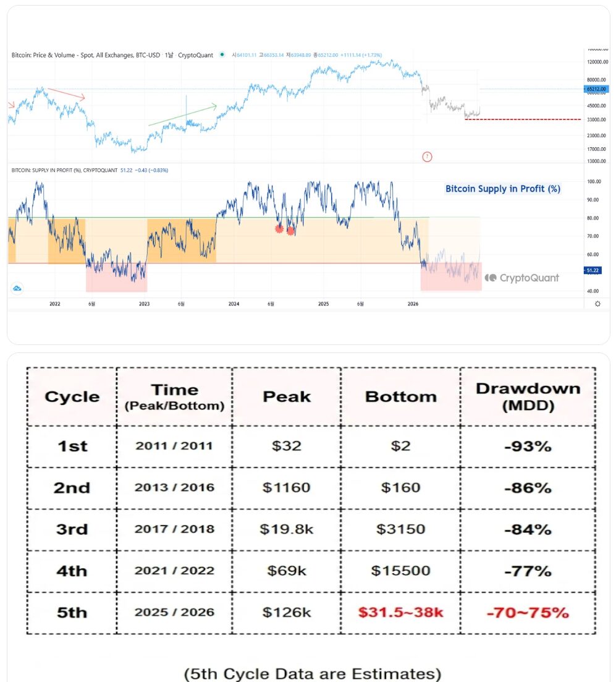616x682 pixels.
Task: Open the 1날 interval selector
Action: click(x=169, y=55)
